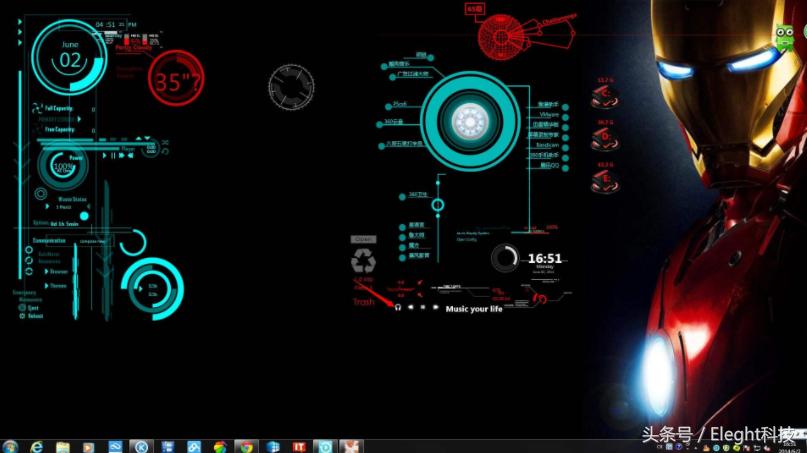The width and height of the screenshot is (807, 453).
Task: Pause music in the left player
Action: (113, 155)
